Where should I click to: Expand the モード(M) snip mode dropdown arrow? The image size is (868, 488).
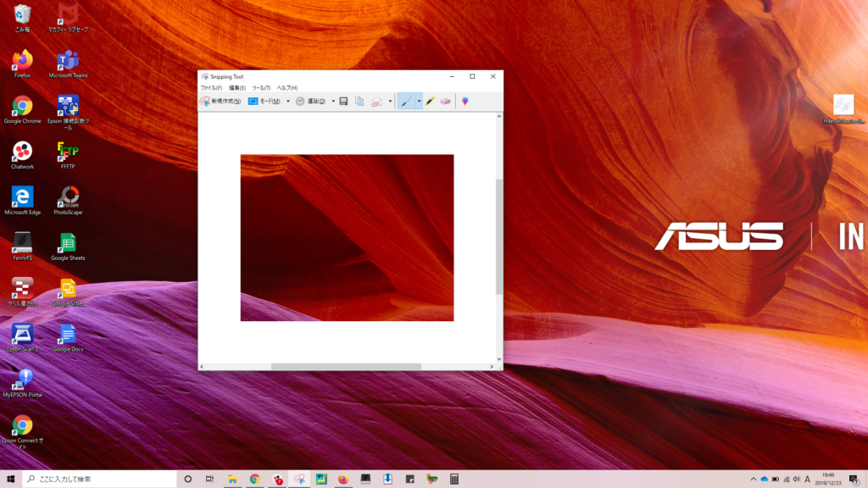288,101
